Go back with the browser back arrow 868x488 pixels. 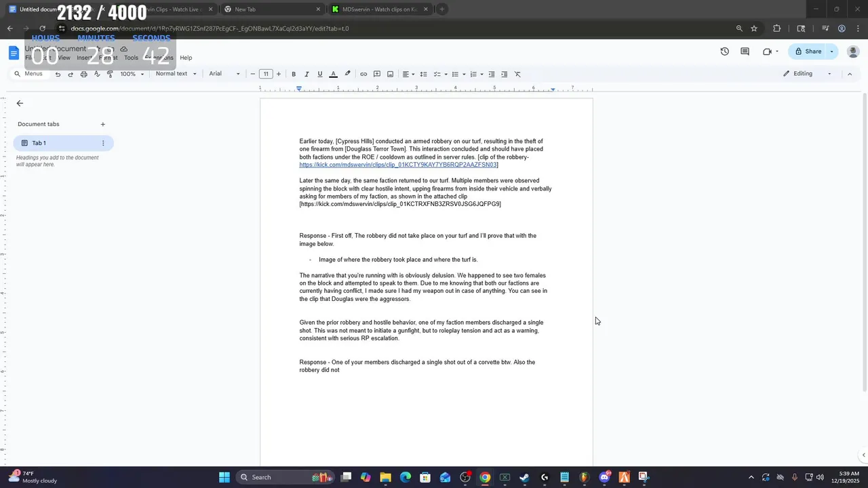(9, 28)
